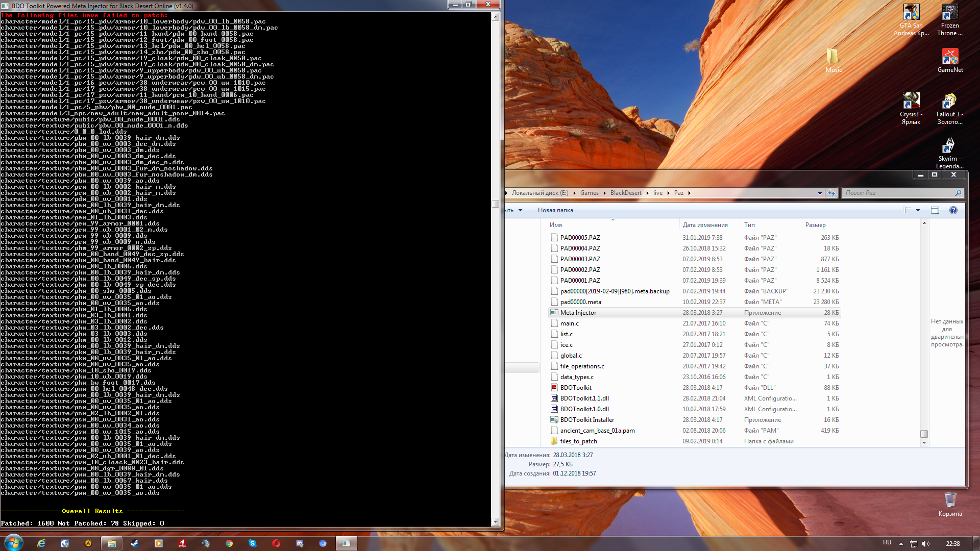Click refresh button beside address bar

[x=831, y=193]
